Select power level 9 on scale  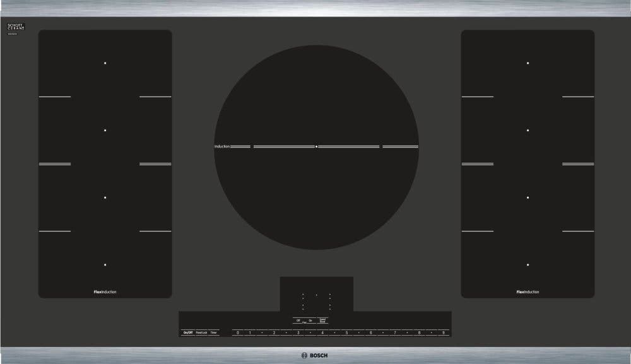pos(444,332)
